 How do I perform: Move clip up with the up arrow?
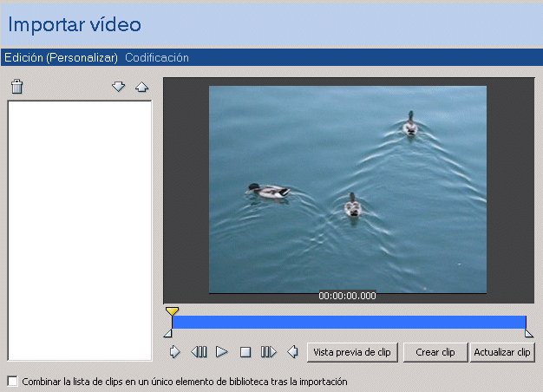[x=141, y=87]
